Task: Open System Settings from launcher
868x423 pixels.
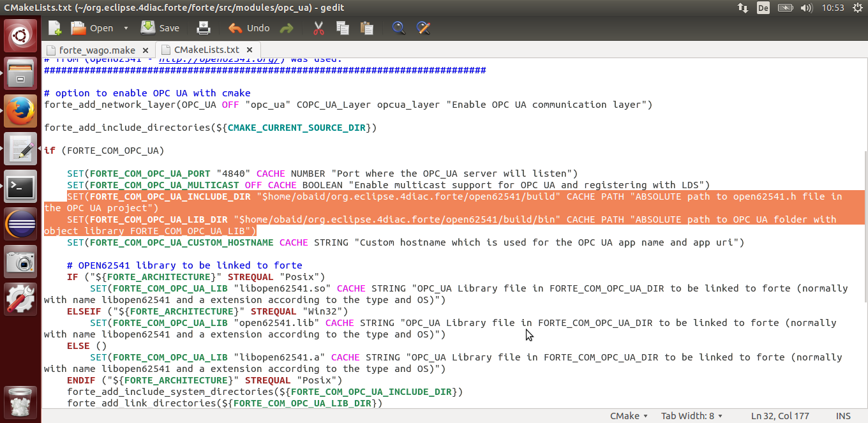Action: [21, 299]
